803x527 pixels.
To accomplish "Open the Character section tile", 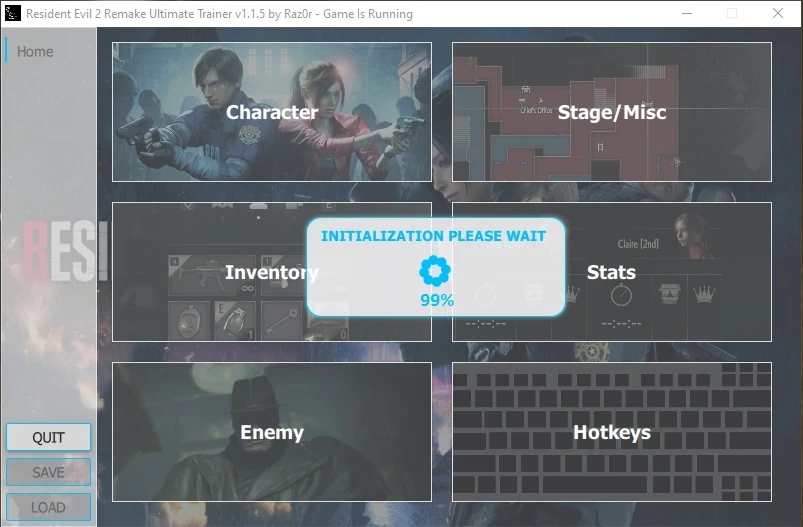I will (x=272, y=112).
